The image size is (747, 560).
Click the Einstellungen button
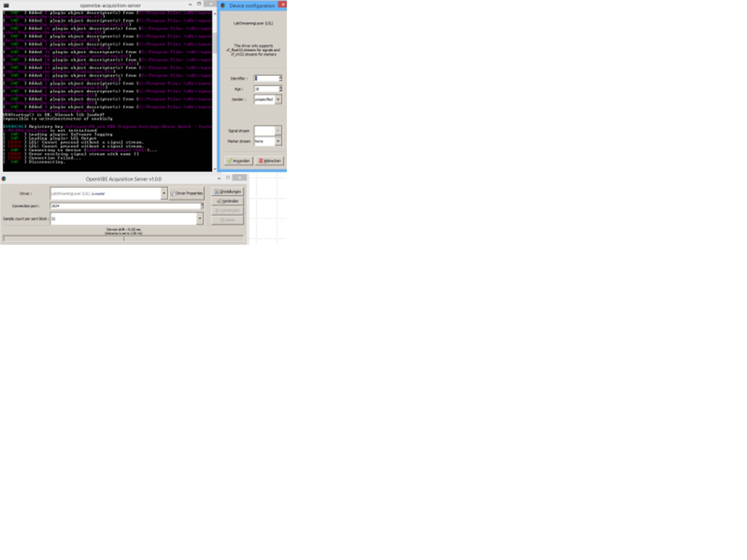(x=228, y=192)
